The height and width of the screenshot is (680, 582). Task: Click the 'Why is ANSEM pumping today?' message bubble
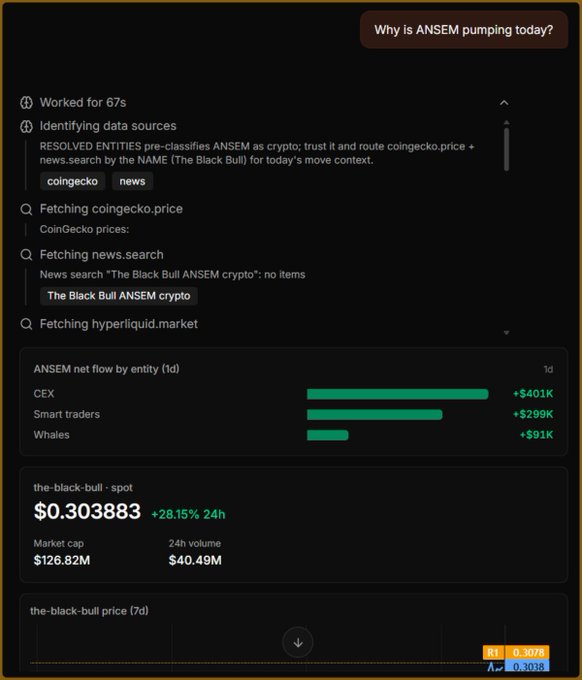click(x=464, y=30)
